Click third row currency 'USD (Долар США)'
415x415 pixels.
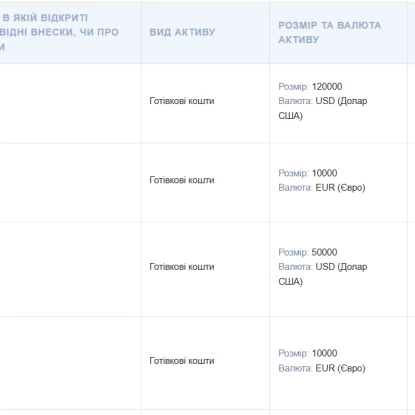(323, 274)
